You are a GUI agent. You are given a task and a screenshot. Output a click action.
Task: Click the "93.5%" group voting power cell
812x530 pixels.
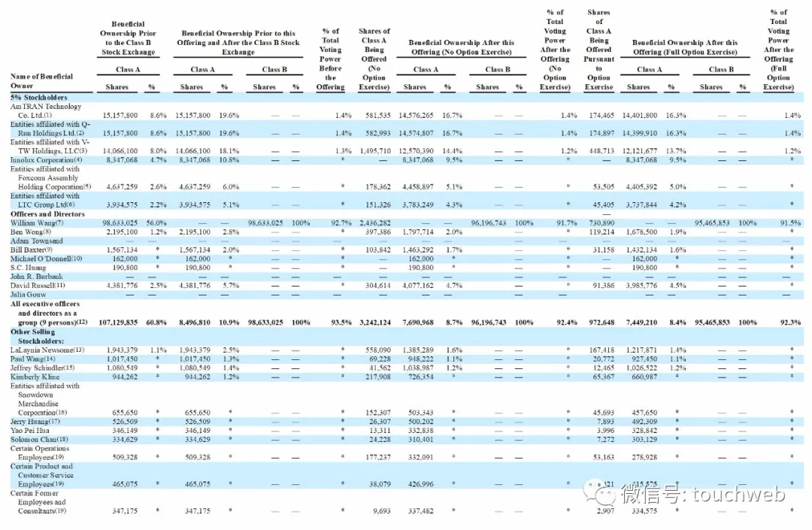click(341, 323)
